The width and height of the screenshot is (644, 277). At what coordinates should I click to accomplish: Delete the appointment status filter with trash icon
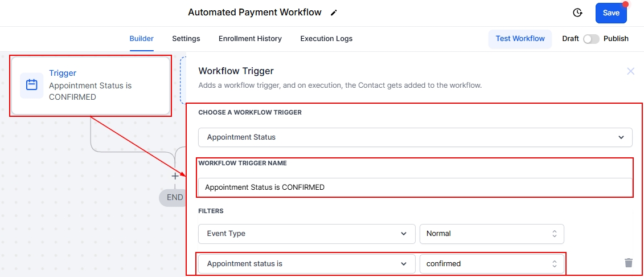pyautogui.click(x=629, y=263)
